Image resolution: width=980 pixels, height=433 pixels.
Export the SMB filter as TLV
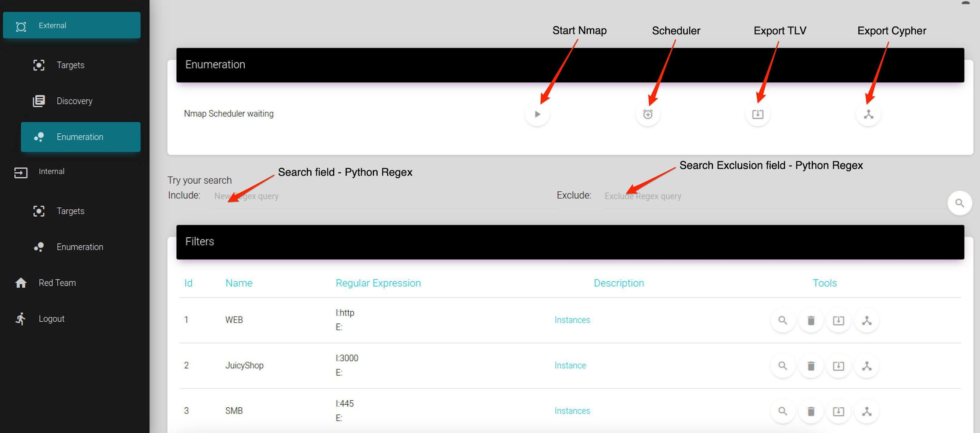[x=838, y=411]
